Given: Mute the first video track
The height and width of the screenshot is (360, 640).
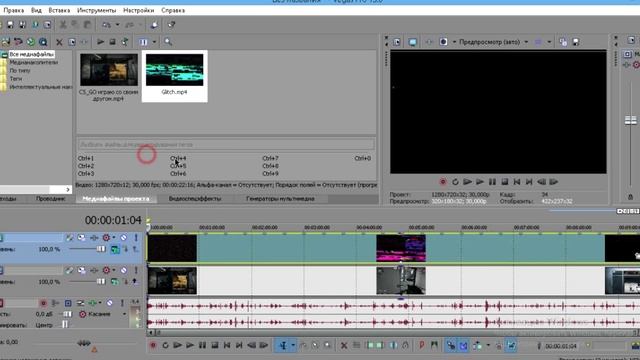Looking at the screenshot, I should (x=123, y=238).
